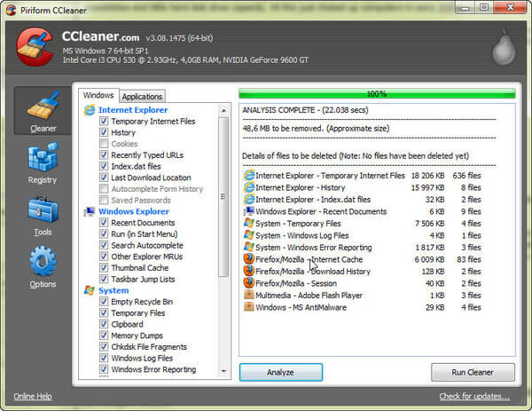The image size is (532, 411).
Task: Toggle Memory Dumps checkbox
Action: tap(104, 336)
